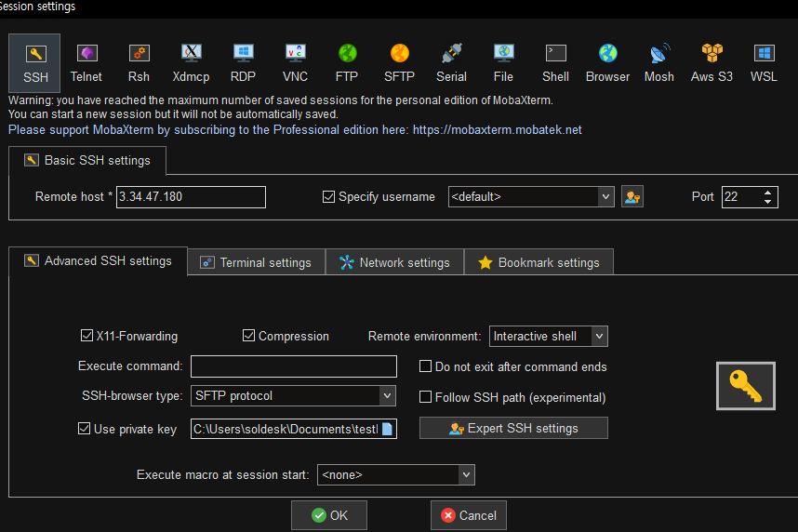Select the File session icon

503,63
